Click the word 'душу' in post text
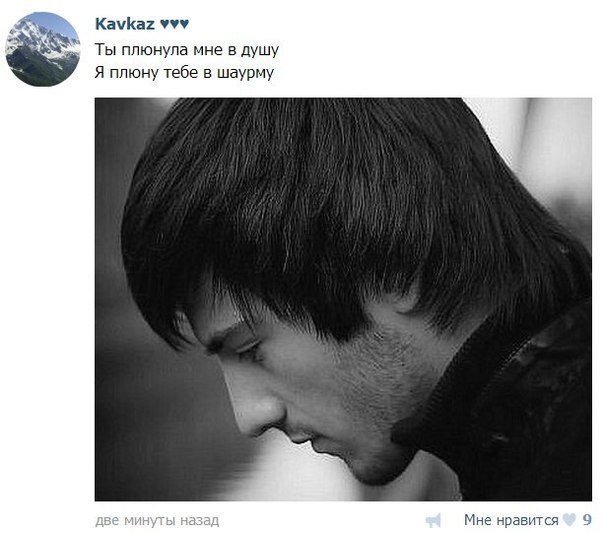The width and height of the screenshot is (604, 533). (x=260, y=50)
